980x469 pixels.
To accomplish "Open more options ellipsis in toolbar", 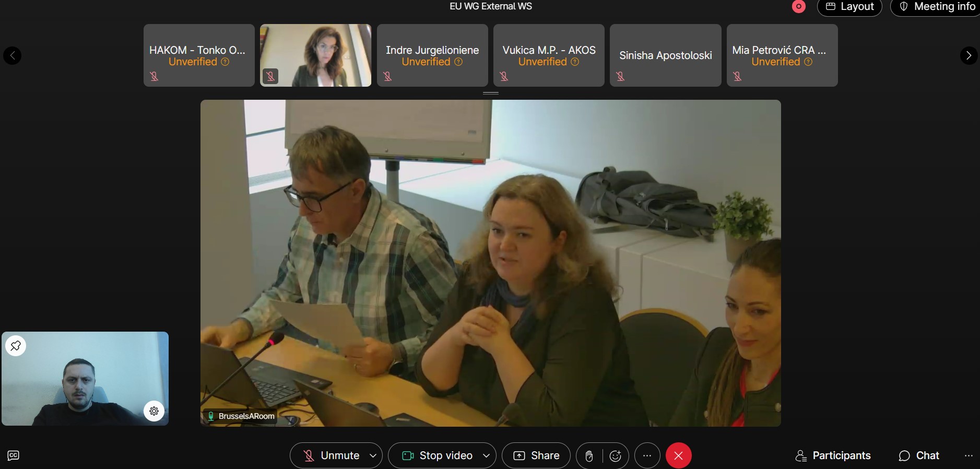I will pyautogui.click(x=647, y=455).
